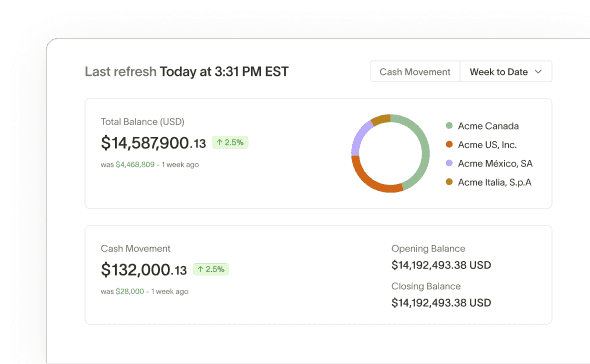
Task: Open the Week to Date dropdown
Action: (x=506, y=72)
